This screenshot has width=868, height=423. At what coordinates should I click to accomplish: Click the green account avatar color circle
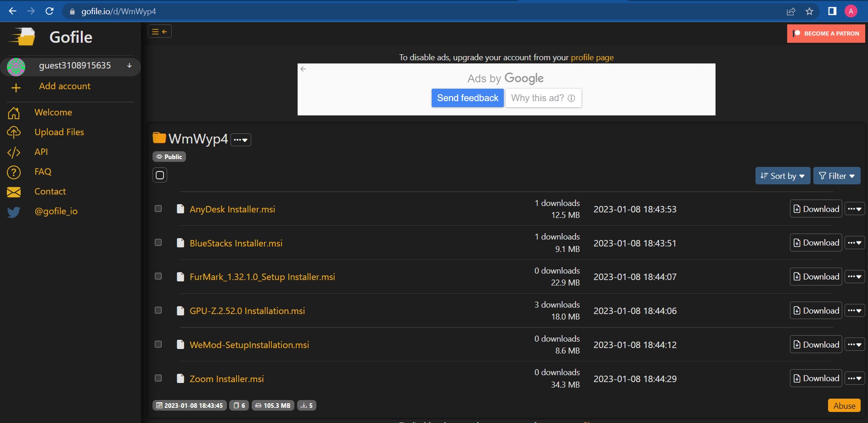tap(15, 67)
